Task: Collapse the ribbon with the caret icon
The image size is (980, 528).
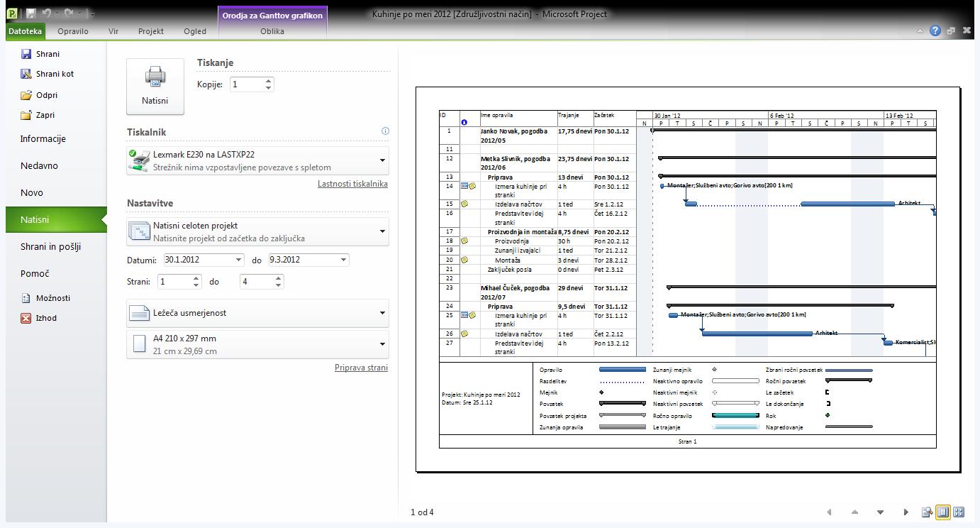Action: [920, 31]
